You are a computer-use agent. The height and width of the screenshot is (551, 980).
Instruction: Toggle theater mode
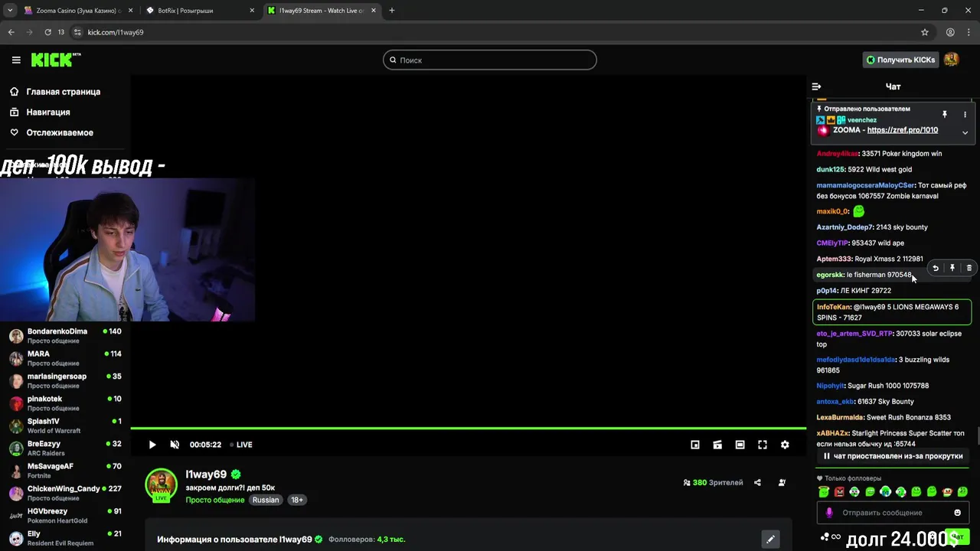(x=740, y=445)
